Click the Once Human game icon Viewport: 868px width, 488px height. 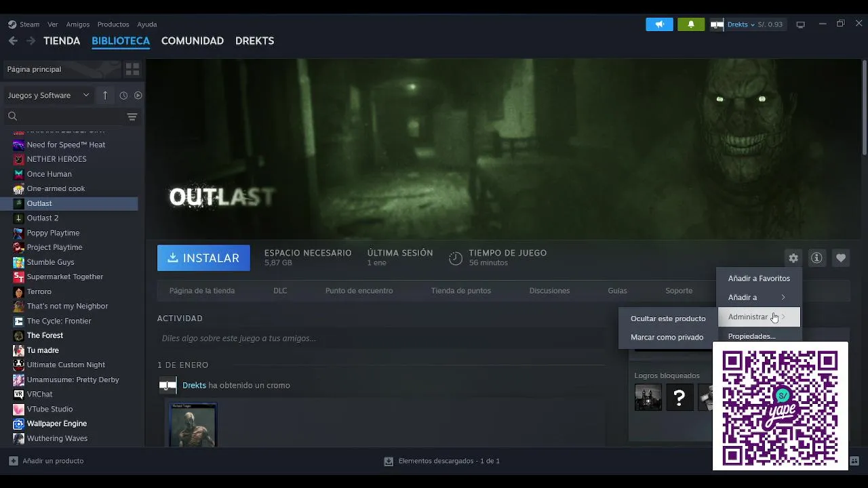[19, 174]
